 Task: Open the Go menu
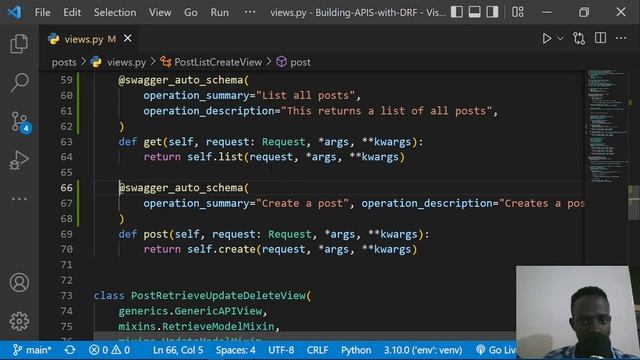pyautogui.click(x=191, y=13)
